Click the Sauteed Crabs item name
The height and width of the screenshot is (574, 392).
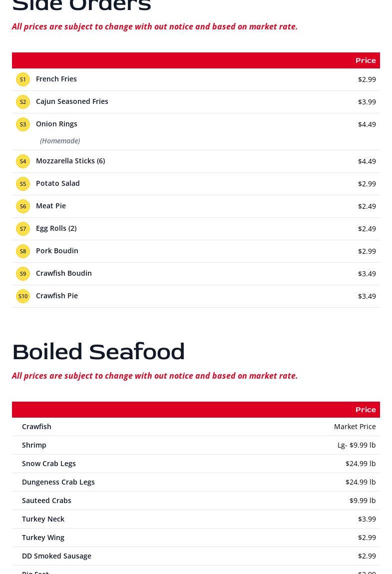pos(46,501)
